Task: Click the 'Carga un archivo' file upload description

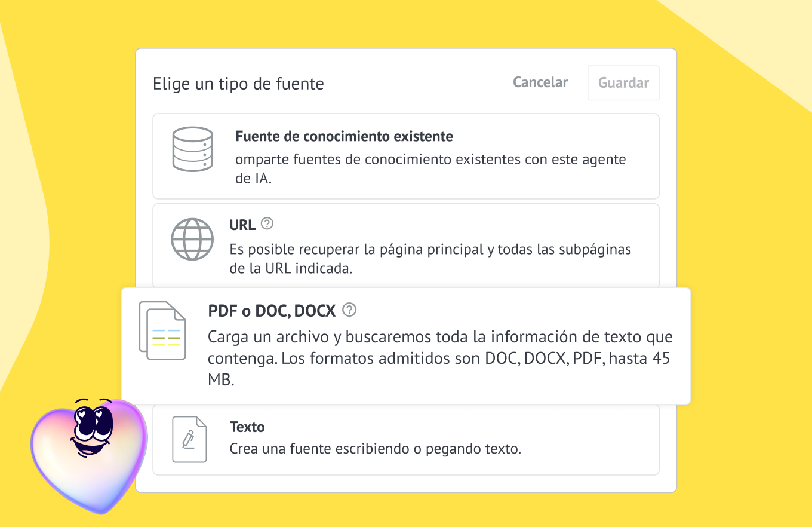Action: click(440, 337)
